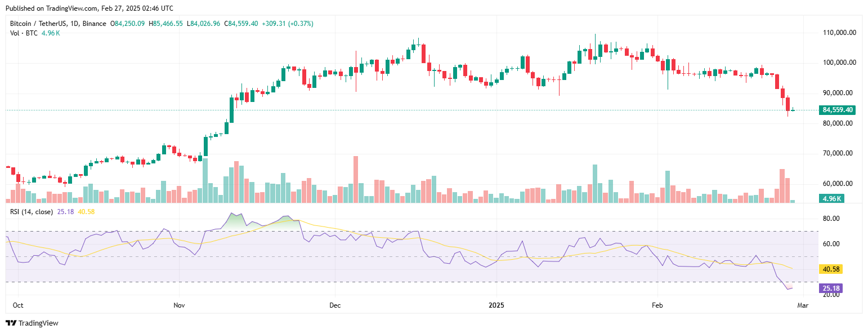Click the 4.96K volume tag on price axis
This screenshot has width=868, height=333.
831,198
